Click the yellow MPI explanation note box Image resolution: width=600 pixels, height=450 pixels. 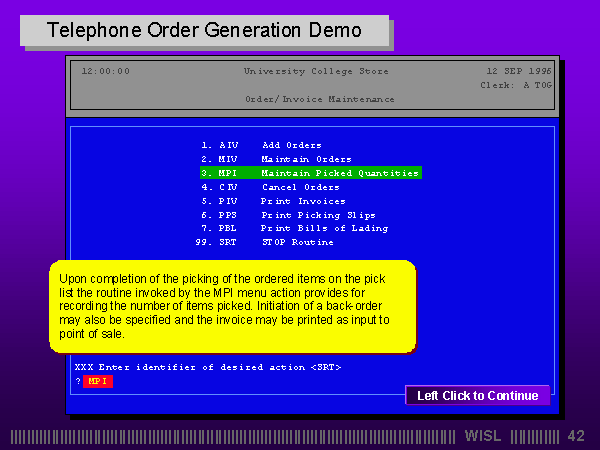pos(231,306)
